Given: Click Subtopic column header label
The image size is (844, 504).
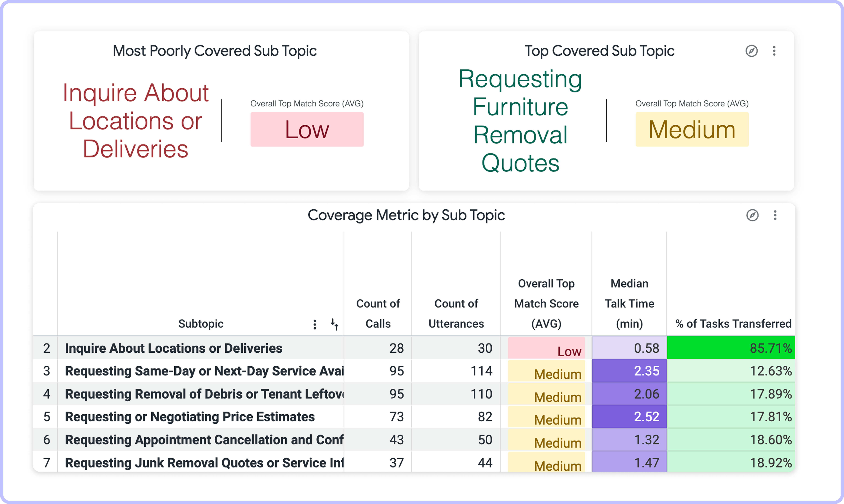Looking at the screenshot, I should pyautogui.click(x=201, y=324).
